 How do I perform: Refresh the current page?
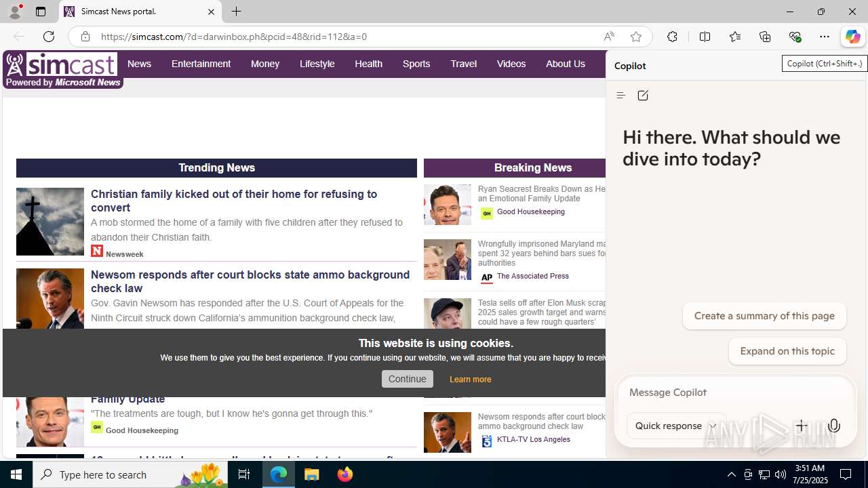49,37
